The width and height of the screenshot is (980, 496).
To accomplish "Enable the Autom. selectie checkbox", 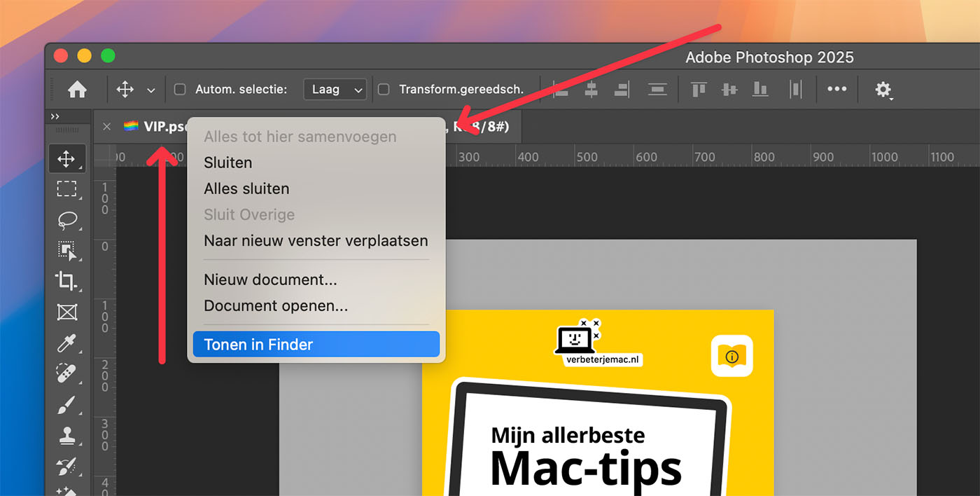I will click(x=180, y=90).
